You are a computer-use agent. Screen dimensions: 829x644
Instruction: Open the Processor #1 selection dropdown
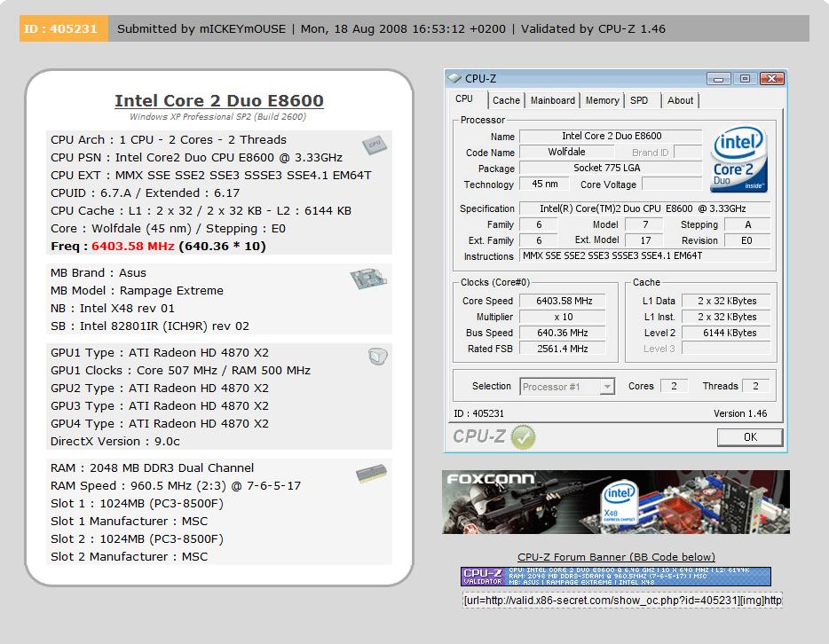point(567,387)
